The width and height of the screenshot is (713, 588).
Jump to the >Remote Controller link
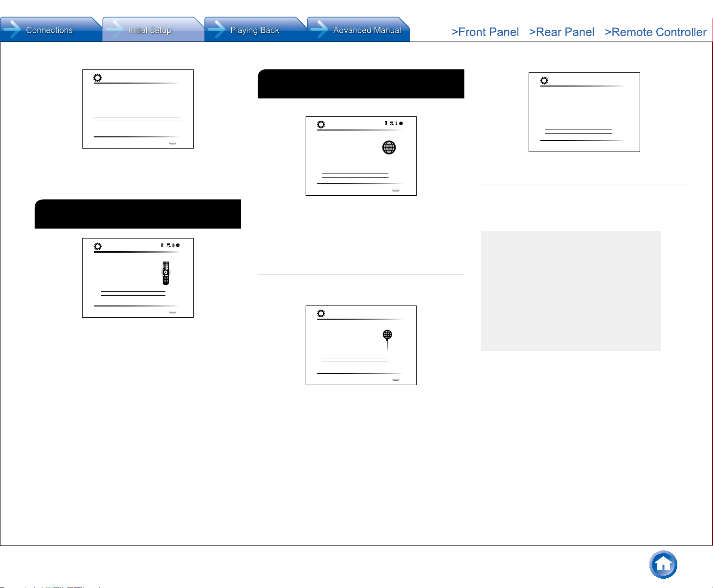point(655,32)
